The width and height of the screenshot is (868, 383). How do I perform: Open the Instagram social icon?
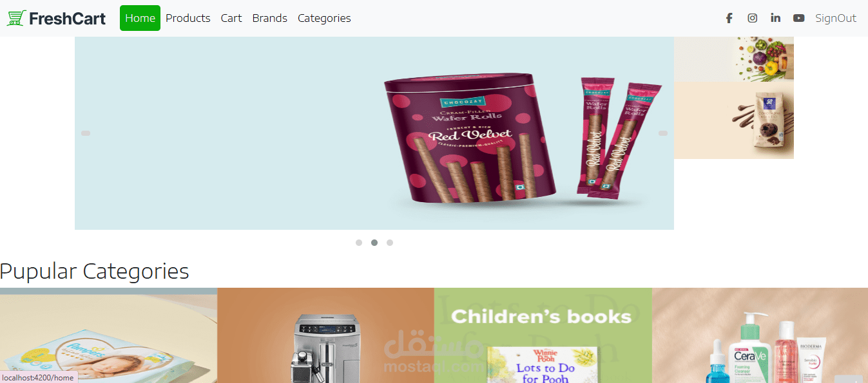[752, 18]
